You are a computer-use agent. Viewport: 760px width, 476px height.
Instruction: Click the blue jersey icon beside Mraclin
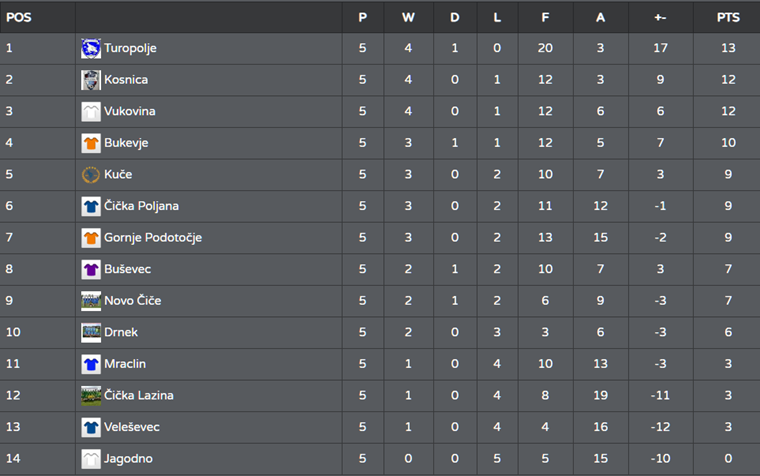pos(91,364)
